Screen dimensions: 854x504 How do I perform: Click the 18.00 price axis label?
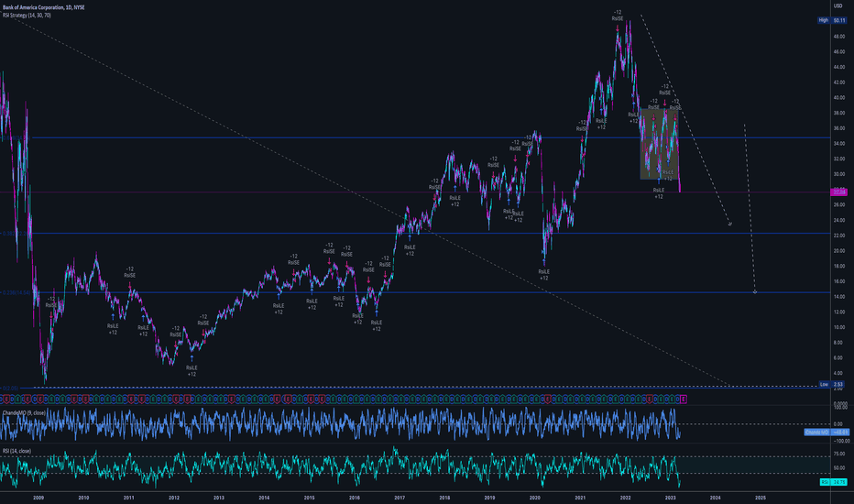(x=838, y=267)
